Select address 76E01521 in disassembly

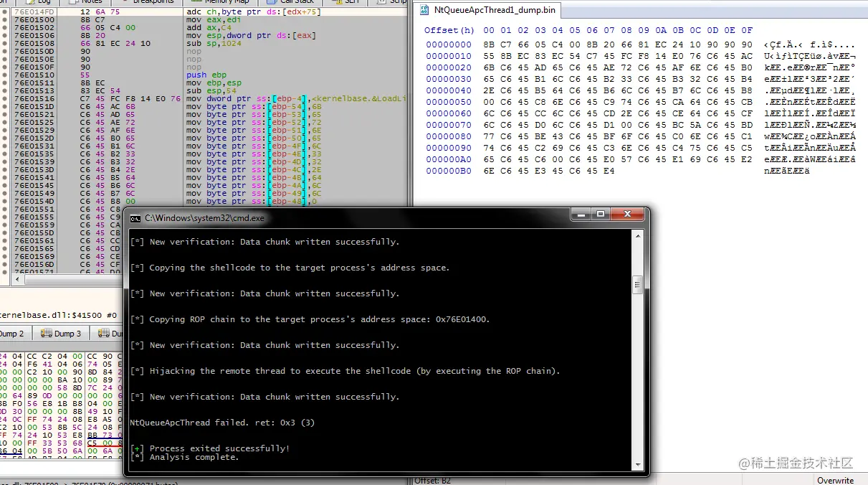34,115
